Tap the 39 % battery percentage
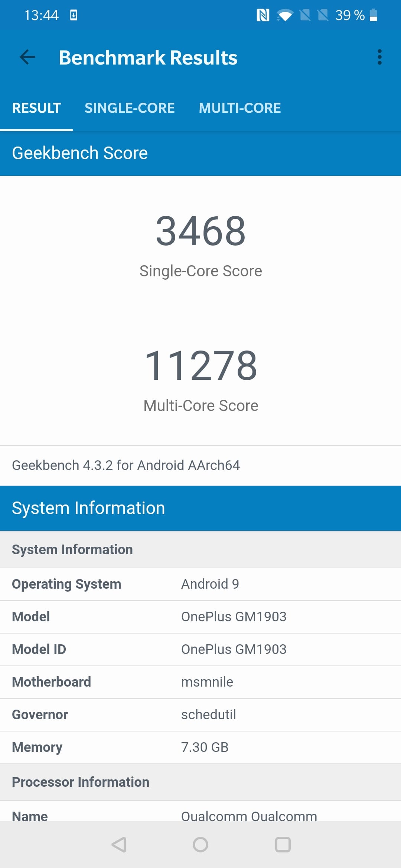Screen dimensions: 401x868 (x=350, y=15)
